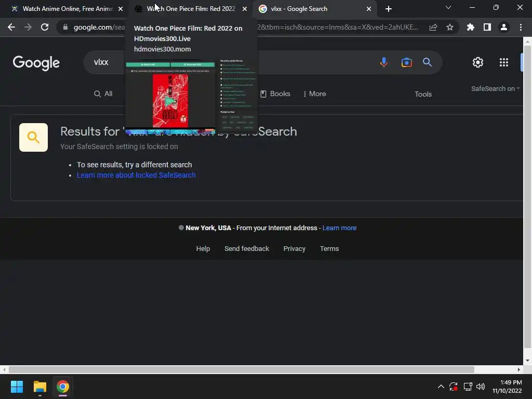Open the network tray icon
Screen dimensions: 532x399
[x=468, y=387]
